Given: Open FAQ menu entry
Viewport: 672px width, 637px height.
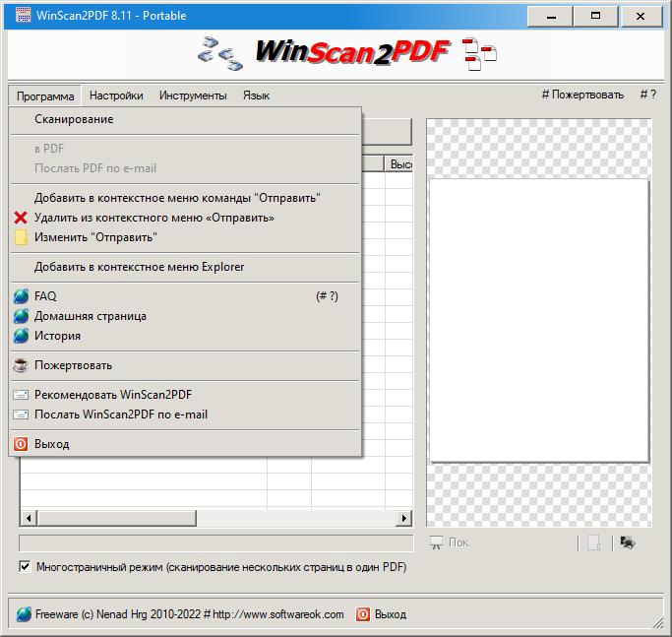Looking at the screenshot, I should [185, 296].
